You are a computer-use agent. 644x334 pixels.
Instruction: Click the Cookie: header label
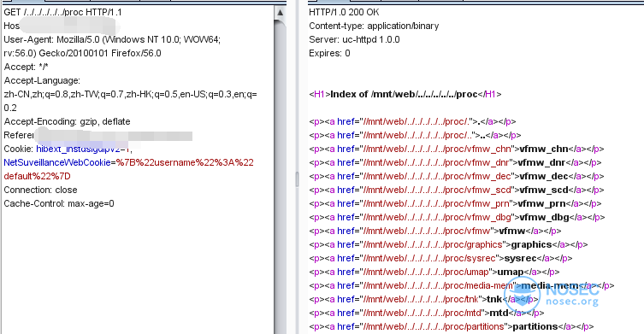19,149
